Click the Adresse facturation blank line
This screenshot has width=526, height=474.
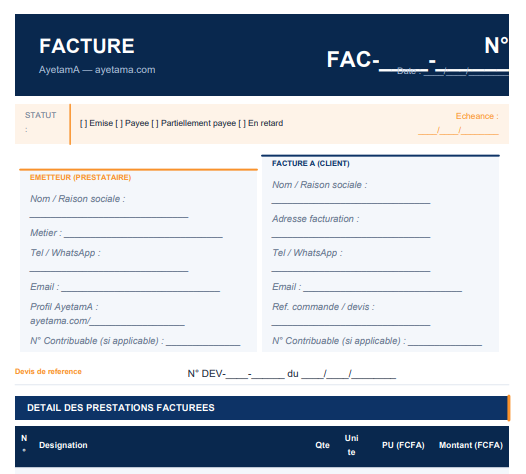351,235
